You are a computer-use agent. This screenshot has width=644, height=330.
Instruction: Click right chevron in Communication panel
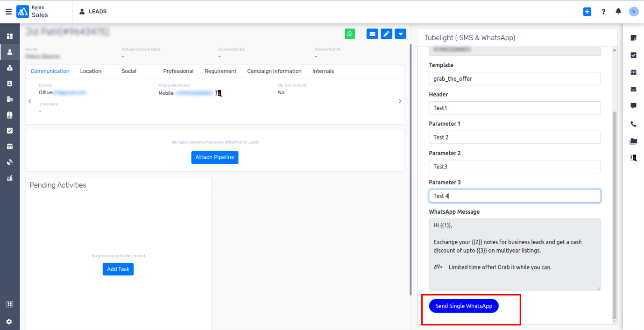(400, 101)
